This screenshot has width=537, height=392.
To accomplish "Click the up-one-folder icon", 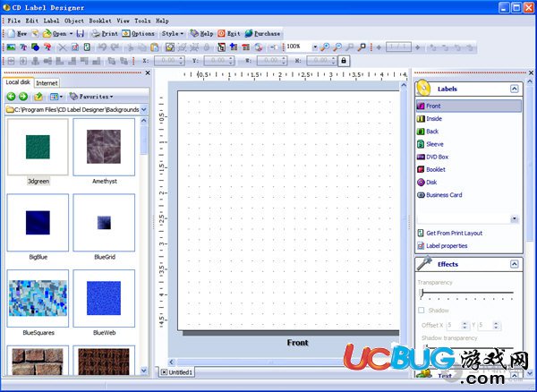I will pos(38,97).
